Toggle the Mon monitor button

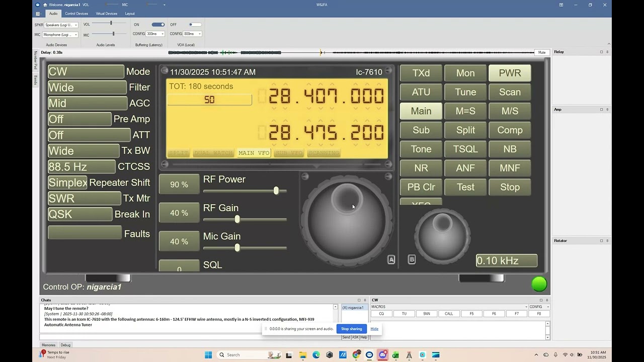pyautogui.click(x=465, y=73)
